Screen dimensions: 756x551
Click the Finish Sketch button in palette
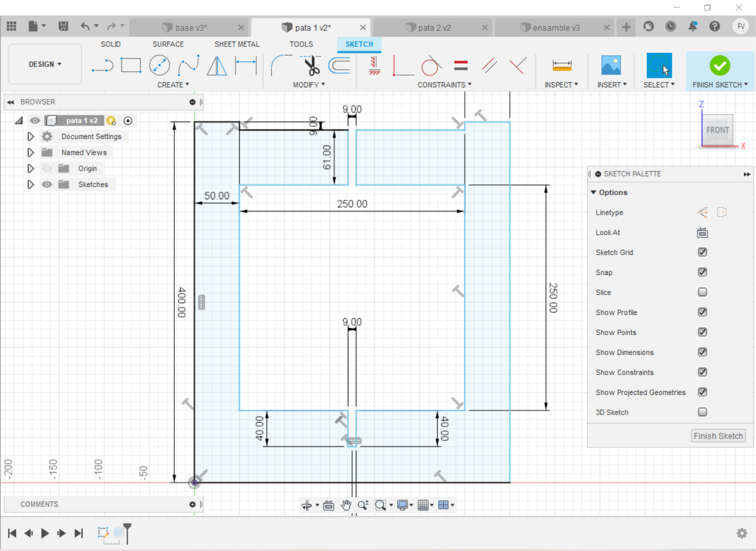[718, 436]
